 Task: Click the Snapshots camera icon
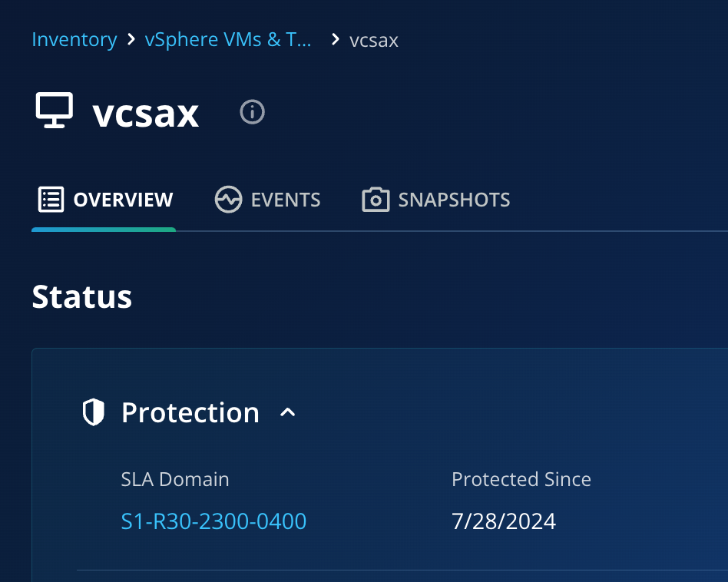376,200
